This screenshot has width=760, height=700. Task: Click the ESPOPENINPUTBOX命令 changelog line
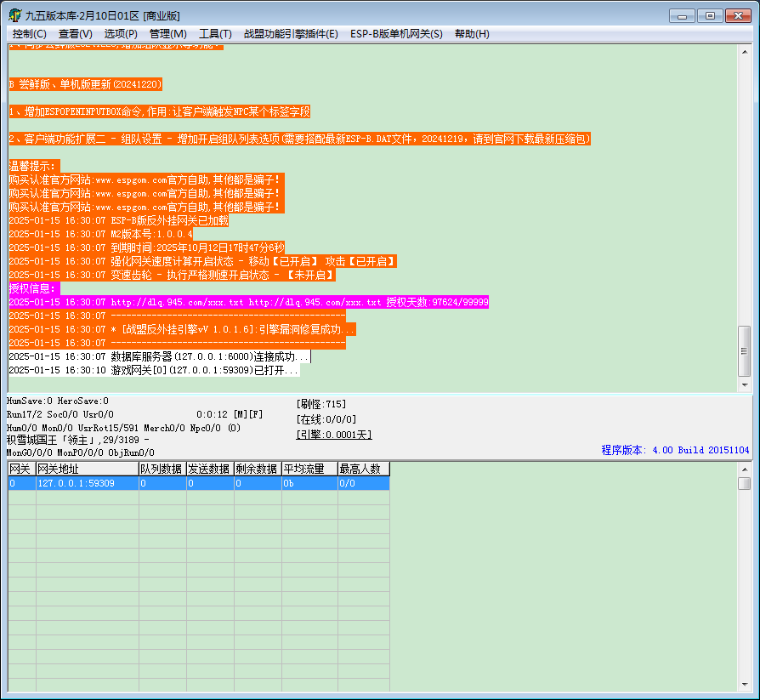tap(160, 112)
